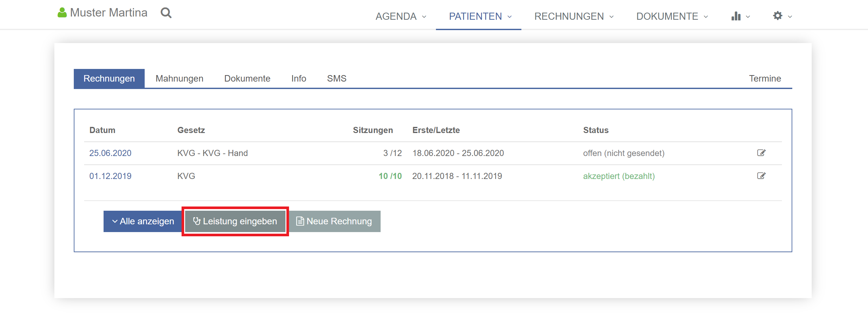Click the '18.06.2020 - 25.06.2020' date range
868x335 pixels.
458,153
